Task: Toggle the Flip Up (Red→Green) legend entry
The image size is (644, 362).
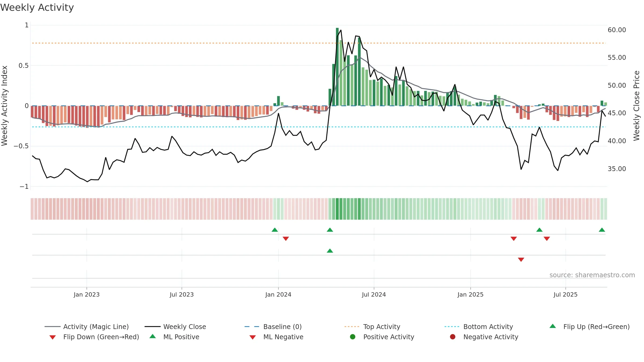Action: (x=589, y=327)
